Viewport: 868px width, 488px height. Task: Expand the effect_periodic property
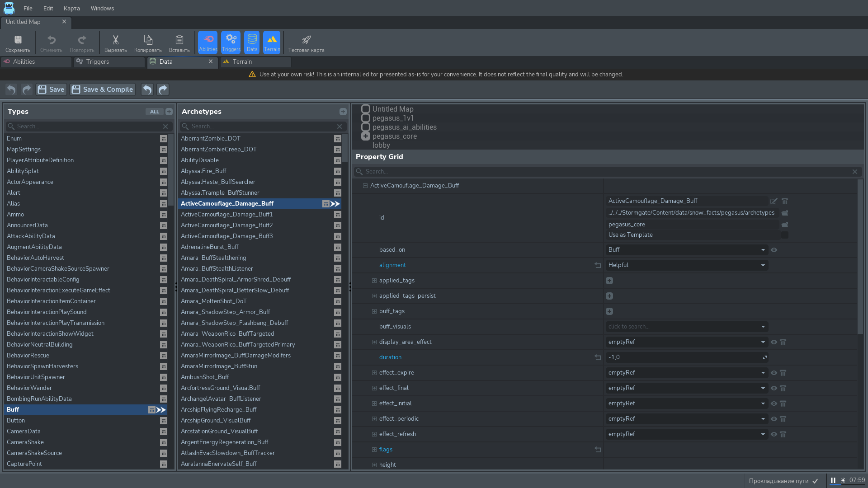click(x=374, y=419)
